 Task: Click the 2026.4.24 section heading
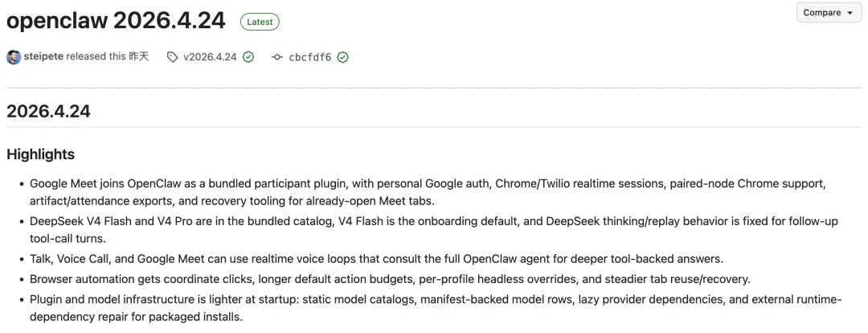point(48,112)
